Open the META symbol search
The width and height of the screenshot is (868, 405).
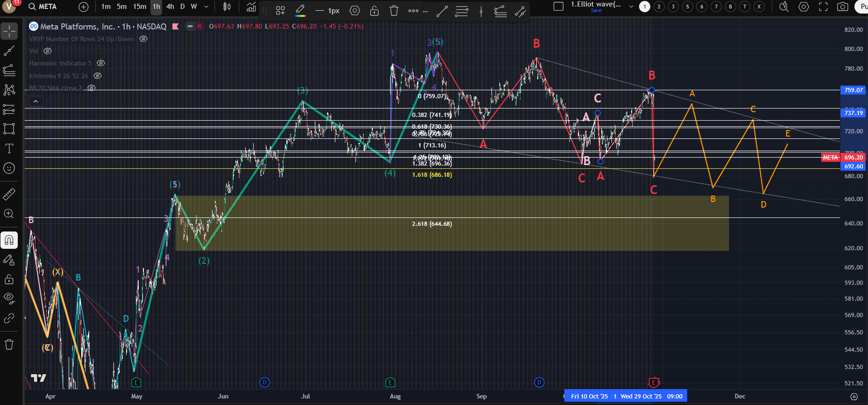[x=43, y=7]
